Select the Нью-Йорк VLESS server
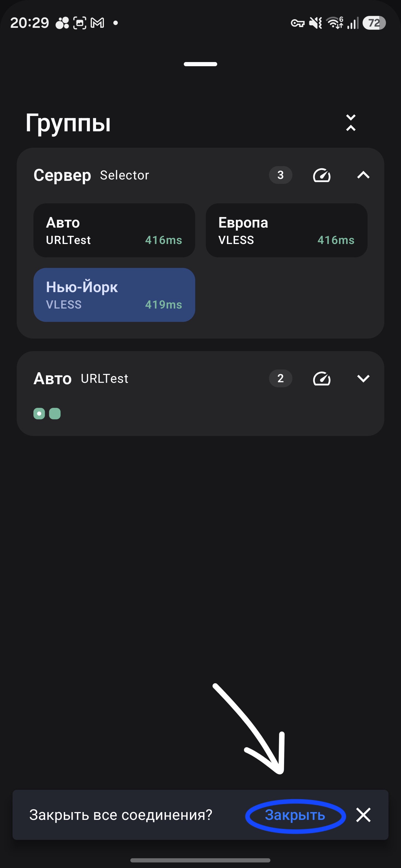401x868 pixels. click(114, 295)
